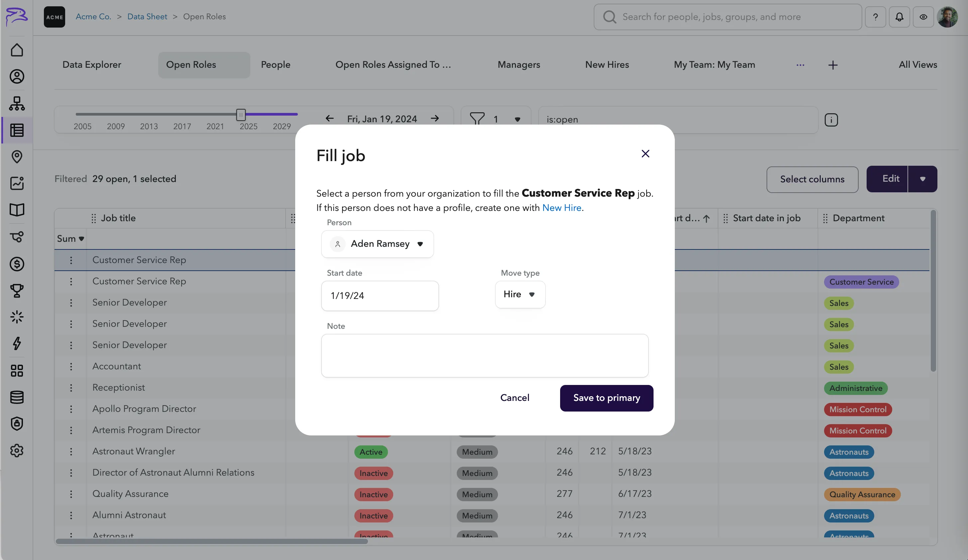Toggle the eye view-as icon in header
This screenshot has height=560, width=968.
click(x=923, y=17)
